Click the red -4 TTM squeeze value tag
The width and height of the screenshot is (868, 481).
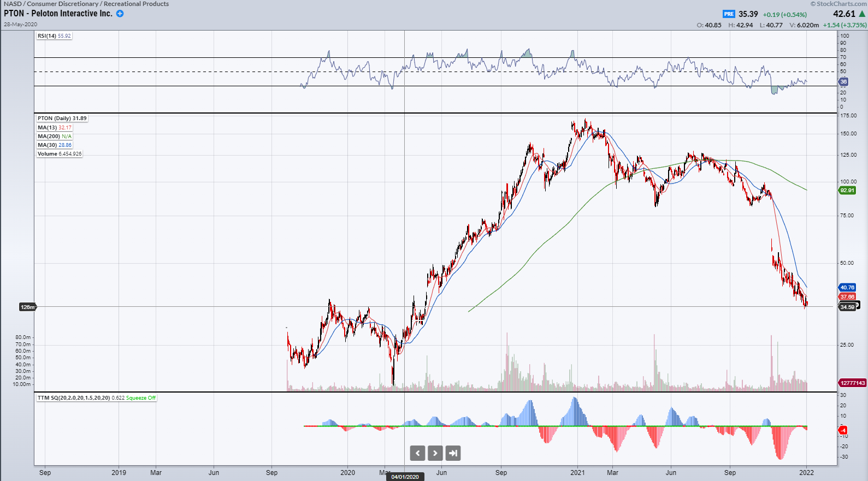coord(843,431)
